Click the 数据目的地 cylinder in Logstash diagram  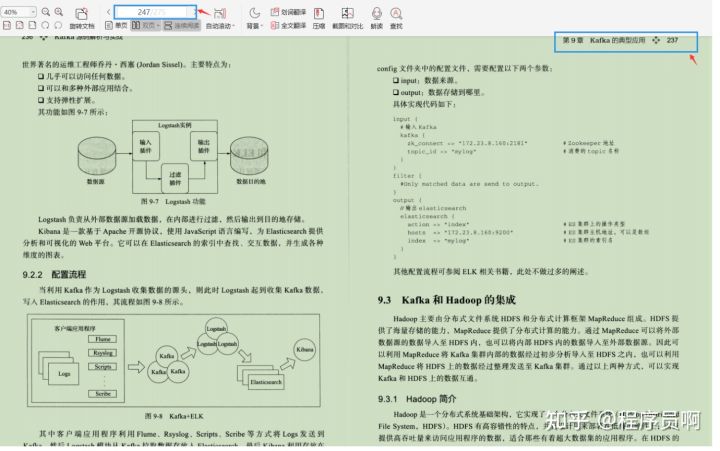pyautogui.click(x=249, y=155)
